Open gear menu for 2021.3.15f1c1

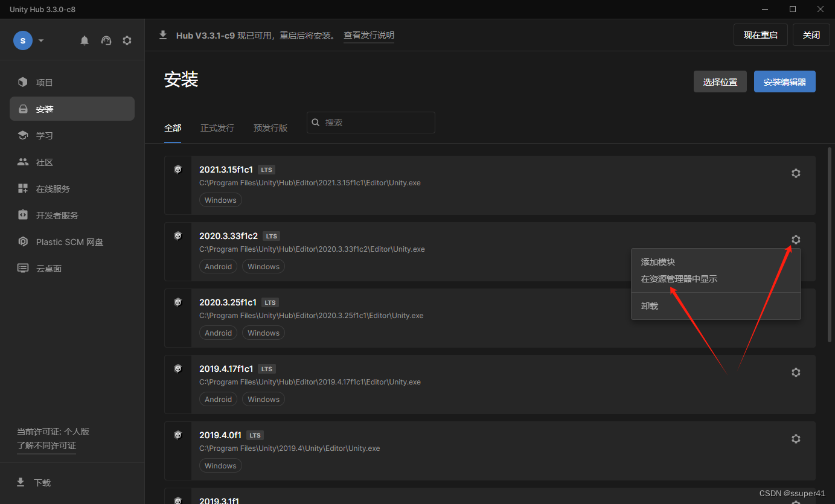(796, 173)
